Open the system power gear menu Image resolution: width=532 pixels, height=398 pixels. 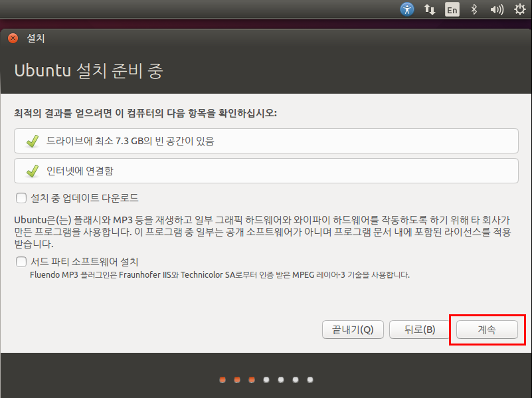pos(519,9)
